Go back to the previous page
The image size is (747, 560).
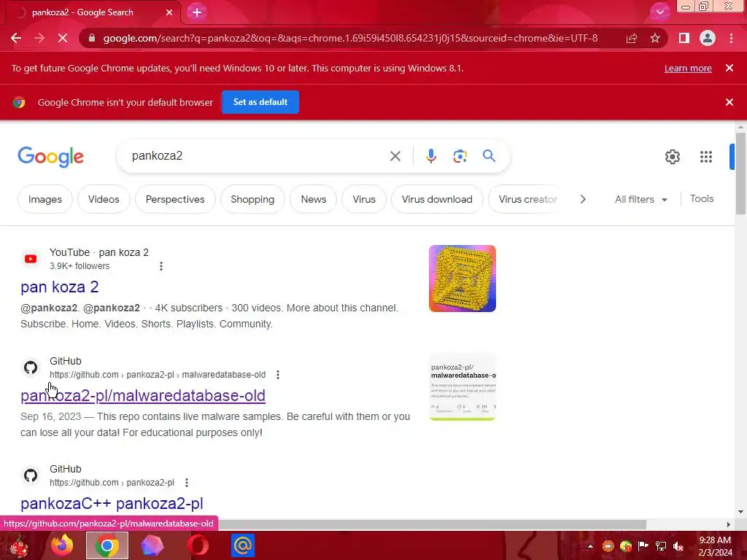click(x=16, y=38)
